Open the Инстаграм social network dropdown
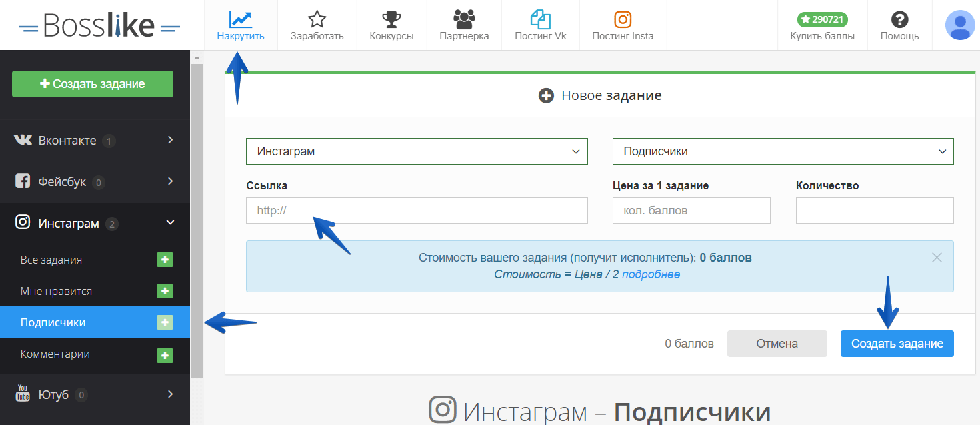The image size is (980, 425). 417,151
